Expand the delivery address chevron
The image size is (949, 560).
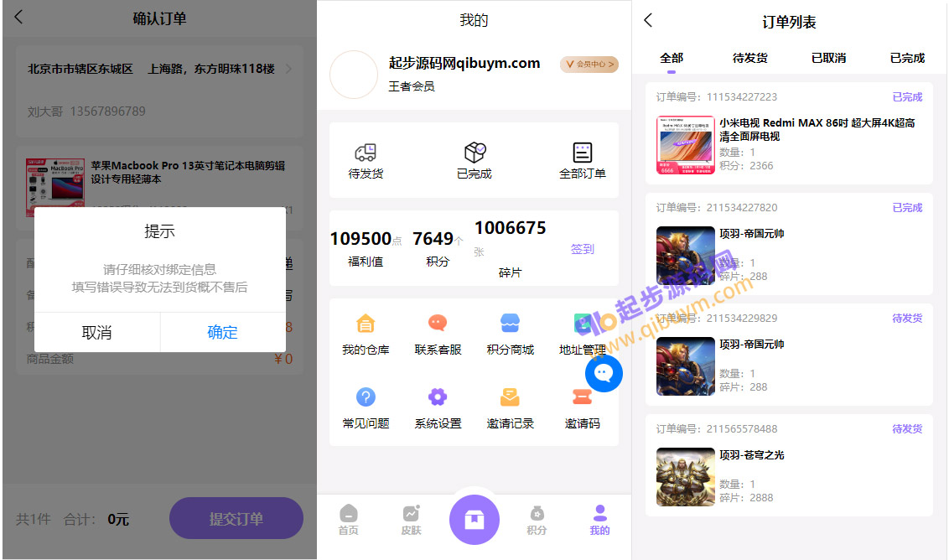click(x=289, y=69)
